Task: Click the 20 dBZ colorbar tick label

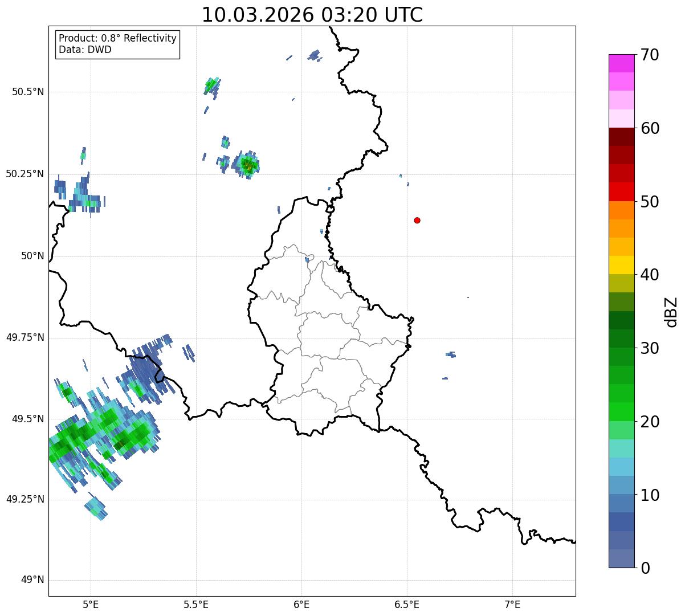Action: click(650, 422)
